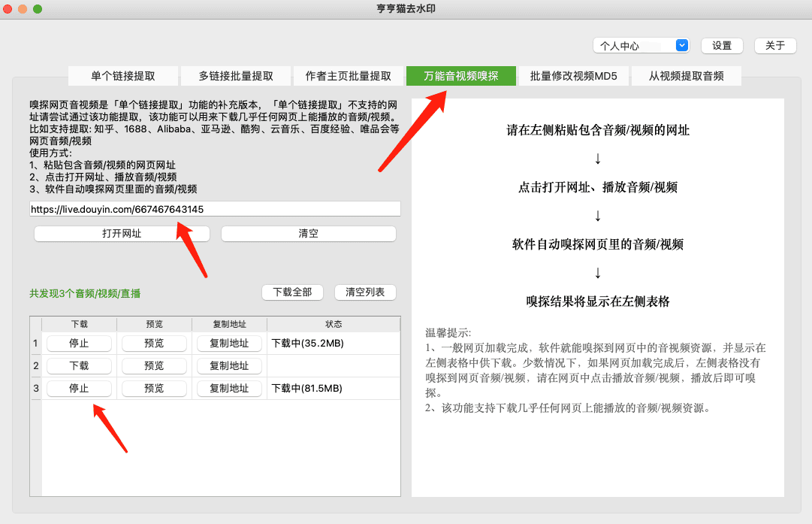Click text 软件自动嗅探网页里的音频/视频
This screenshot has width=812, height=524.
pos(598,244)
